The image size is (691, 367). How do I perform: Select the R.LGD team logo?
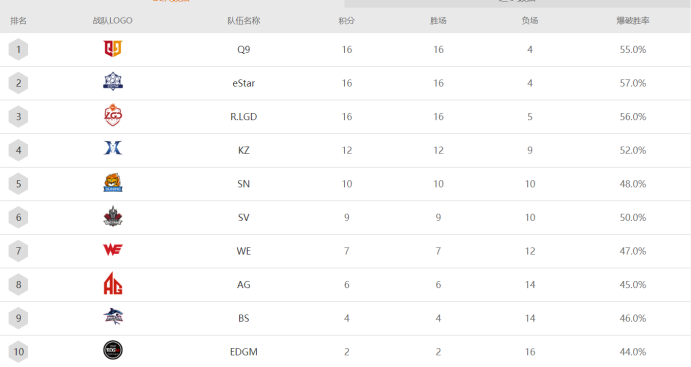pyautogui.click(x=113, y=115)
